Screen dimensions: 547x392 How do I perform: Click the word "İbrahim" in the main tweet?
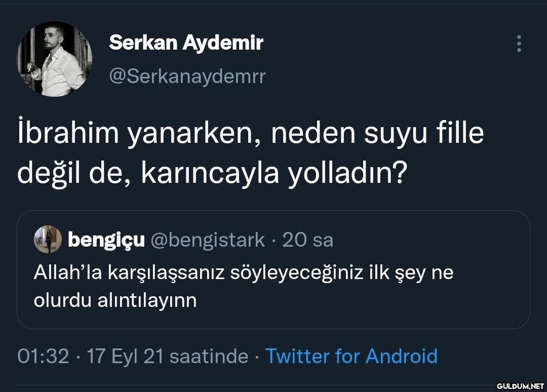click(x=68, y=134)
